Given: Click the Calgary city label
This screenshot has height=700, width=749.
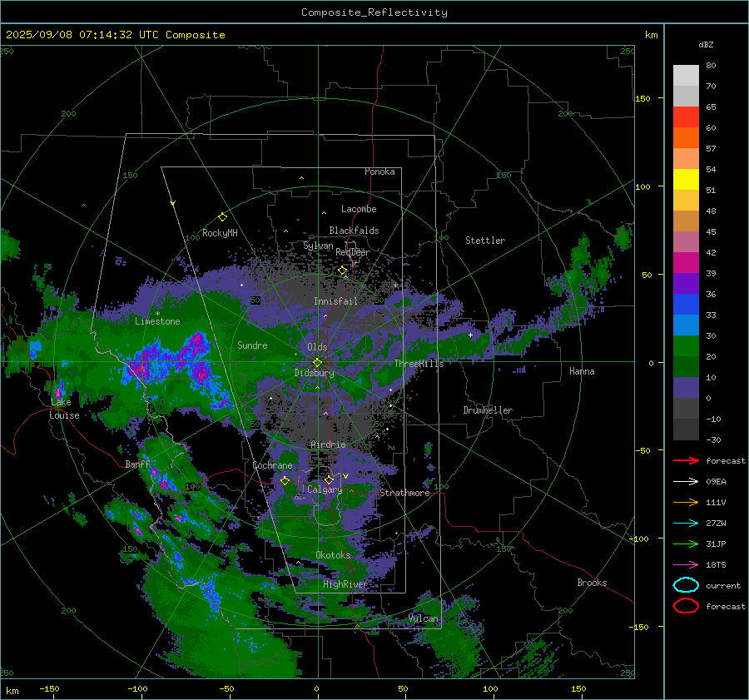Looking at the screenshot, I should [x=325, y=489].
